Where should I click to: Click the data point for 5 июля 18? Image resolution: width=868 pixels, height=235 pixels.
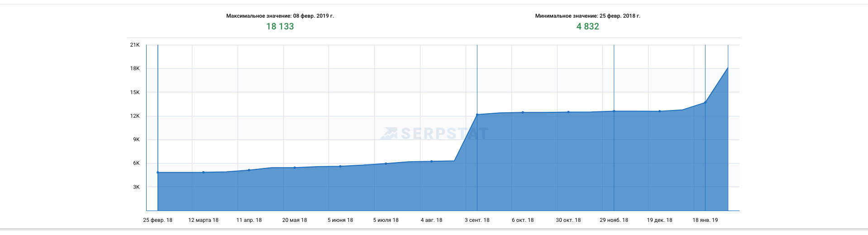click(x=386, y=163)
